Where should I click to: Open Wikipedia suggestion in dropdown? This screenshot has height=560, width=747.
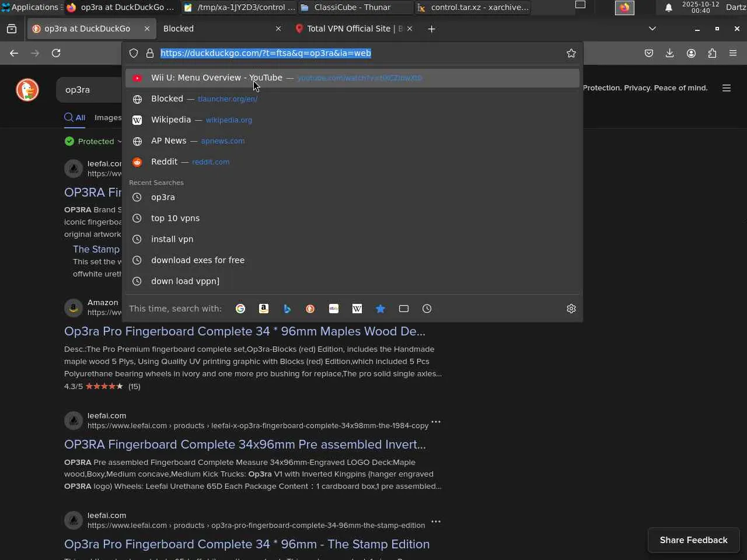pyautogui.click(x=352, y=120)
